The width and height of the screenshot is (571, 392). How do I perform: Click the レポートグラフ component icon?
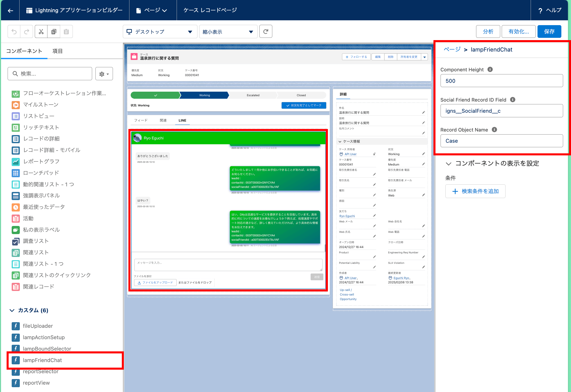pos(16,161)
